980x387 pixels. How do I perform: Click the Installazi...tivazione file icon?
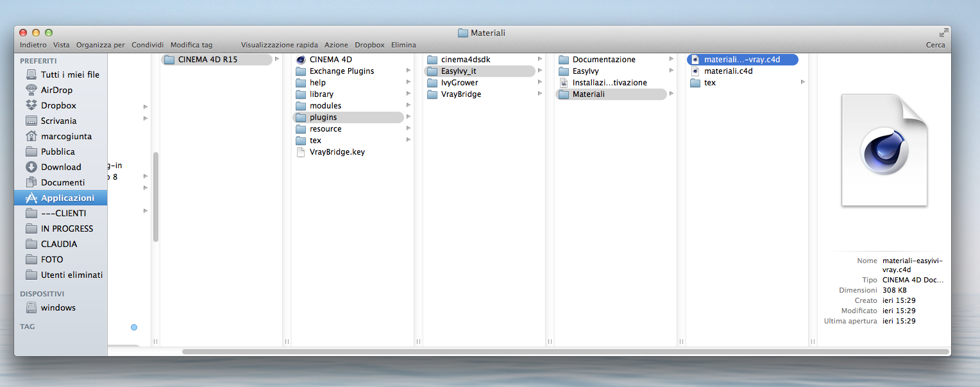tap(564, 82)
